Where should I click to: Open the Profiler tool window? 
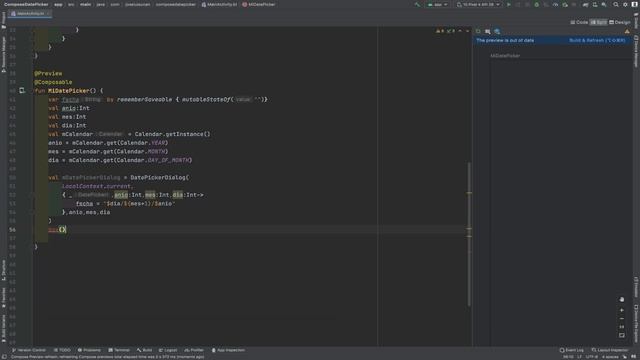coord(194,350)
